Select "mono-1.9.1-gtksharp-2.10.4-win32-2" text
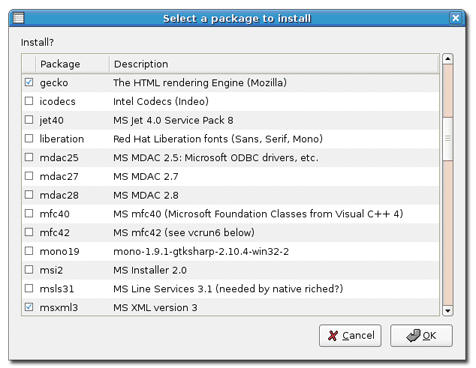Image resolution: width=476 pixels, height=368 pixels. point(201,251)
